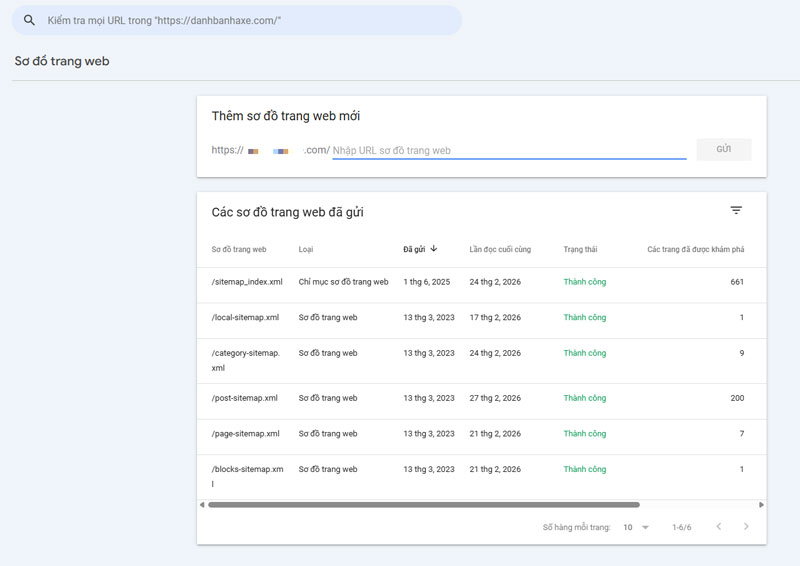This screenshot has height=566, width=800.
Task: Click the URL inspection search field
Action: coord(237,20)
